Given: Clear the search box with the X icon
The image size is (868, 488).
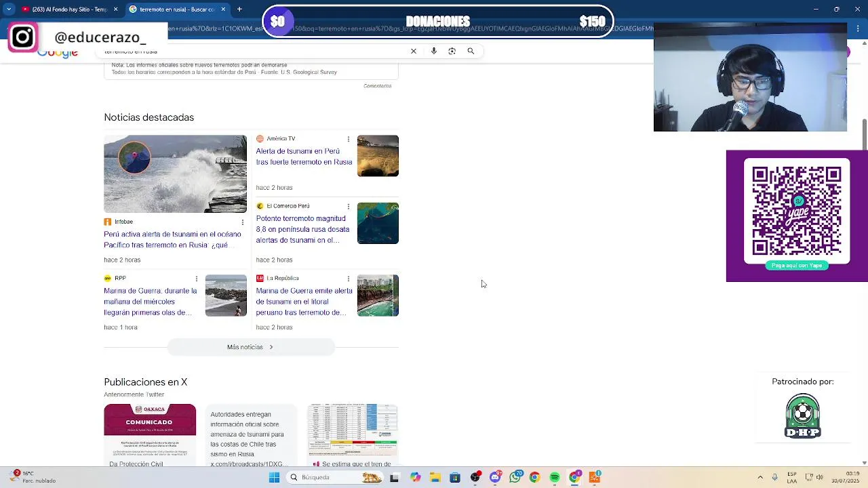Looking at the screenshot, I should [414, 51].
